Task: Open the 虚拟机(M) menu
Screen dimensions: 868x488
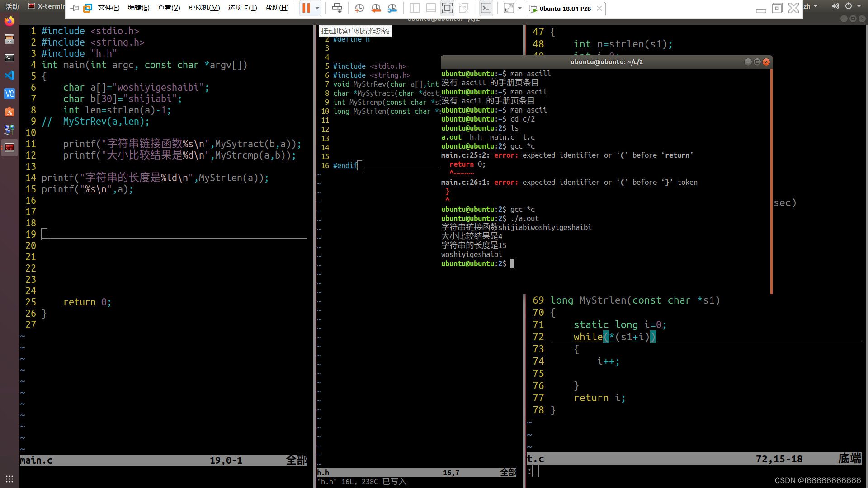Action: point(204,8)
